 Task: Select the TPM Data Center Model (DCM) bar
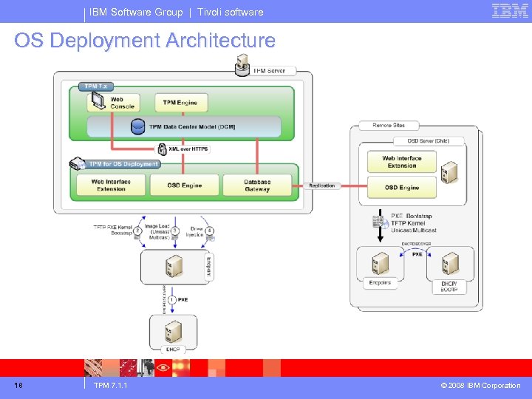tap(184, 126)
